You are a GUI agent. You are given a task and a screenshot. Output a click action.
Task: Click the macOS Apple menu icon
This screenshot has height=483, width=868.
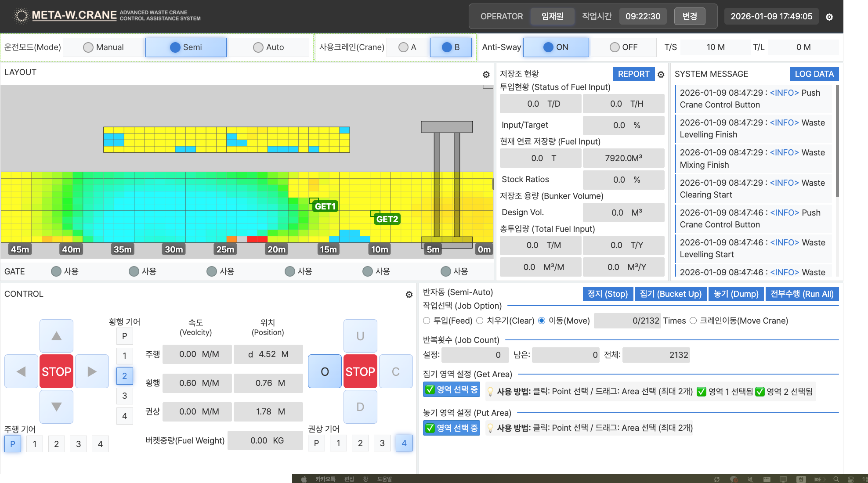click(304, 479)
